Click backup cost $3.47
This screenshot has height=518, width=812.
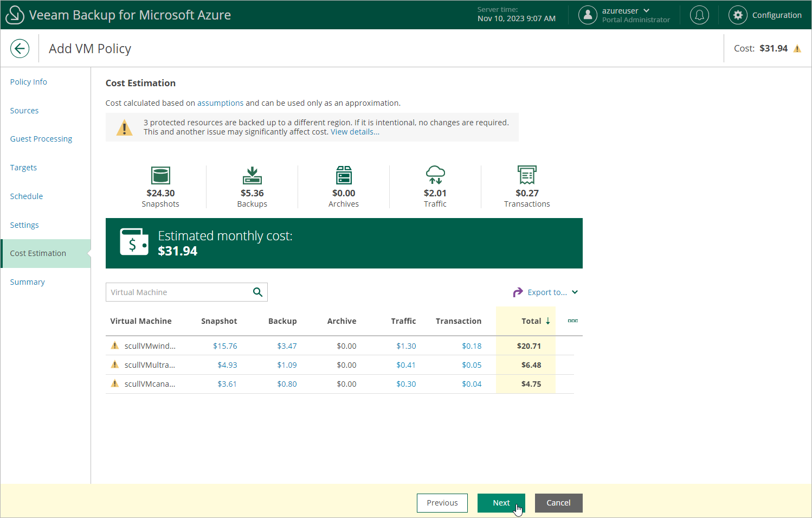tap(287, 346)
